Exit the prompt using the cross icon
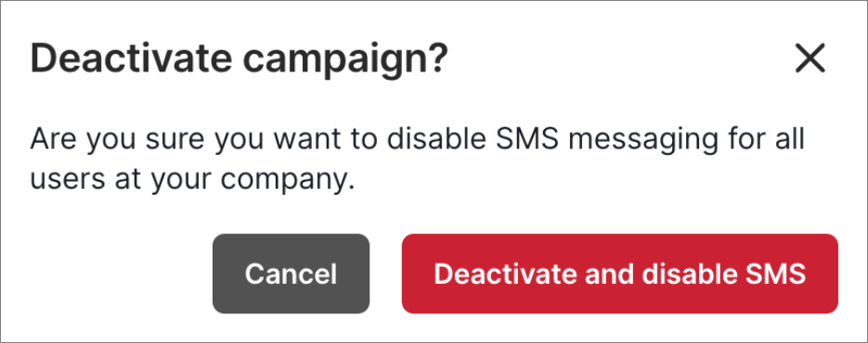868x343 pixels. pos(810,58)
